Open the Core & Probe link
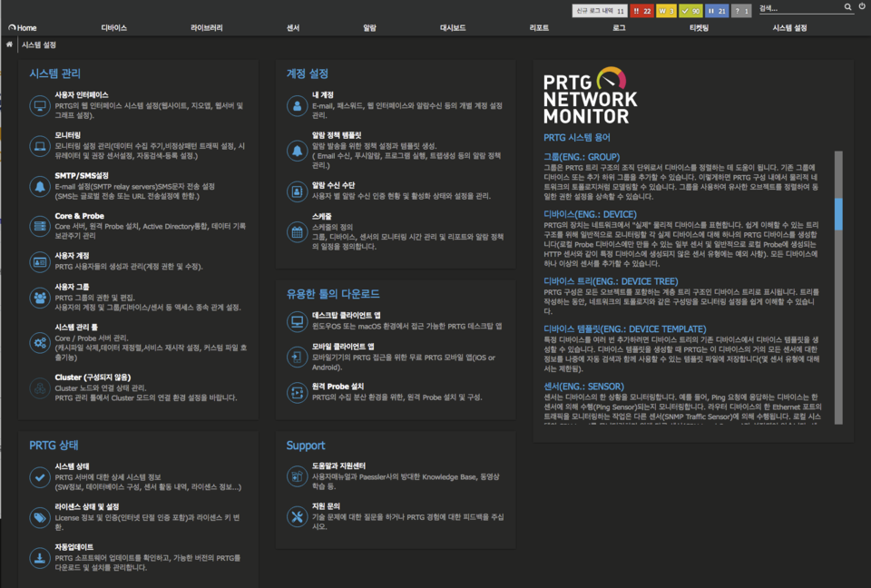This screenshot has height=588, width=871. pyautogui.click(x=80, y=216)
